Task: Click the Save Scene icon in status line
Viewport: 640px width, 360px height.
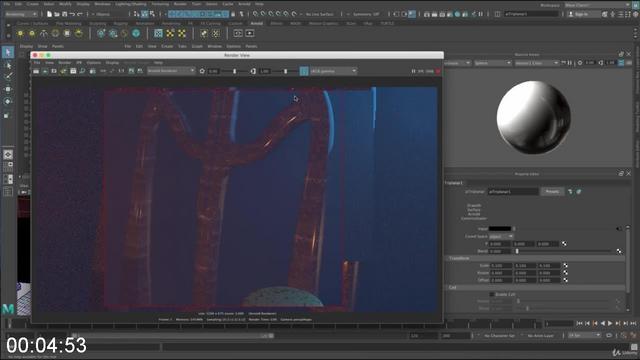Action: coord(64,14)
